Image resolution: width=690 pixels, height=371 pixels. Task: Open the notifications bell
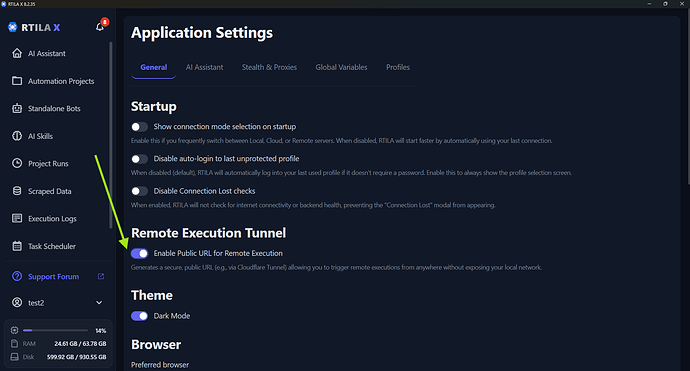[x=100, y=27]
